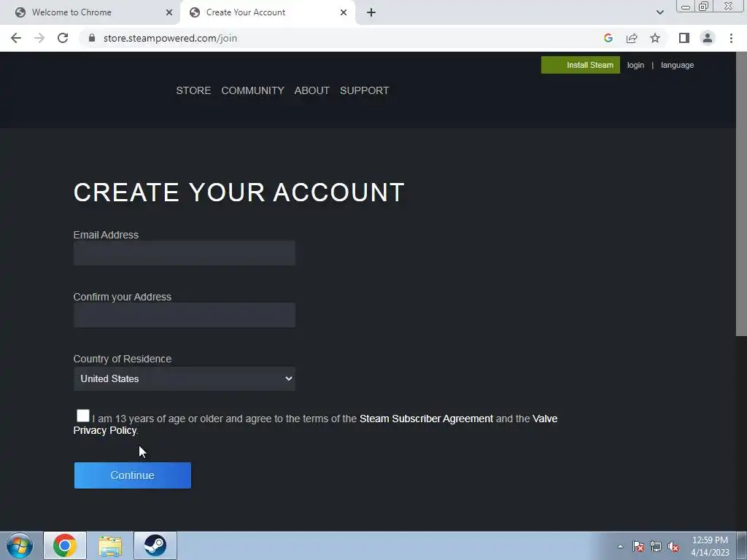Click the Continue button
Screen dimensions: 747x560
click(x=133, y=475)
